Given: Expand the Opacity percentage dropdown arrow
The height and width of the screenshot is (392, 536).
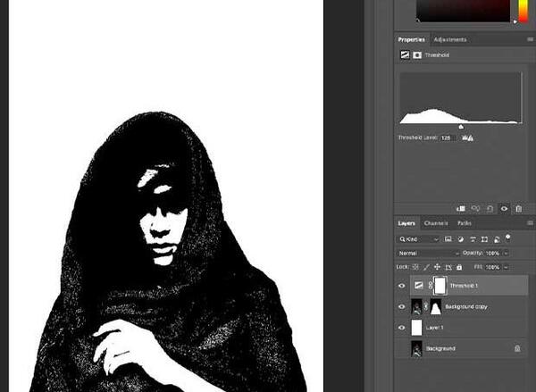Looking at the screenshot, I should pos(507,254).
